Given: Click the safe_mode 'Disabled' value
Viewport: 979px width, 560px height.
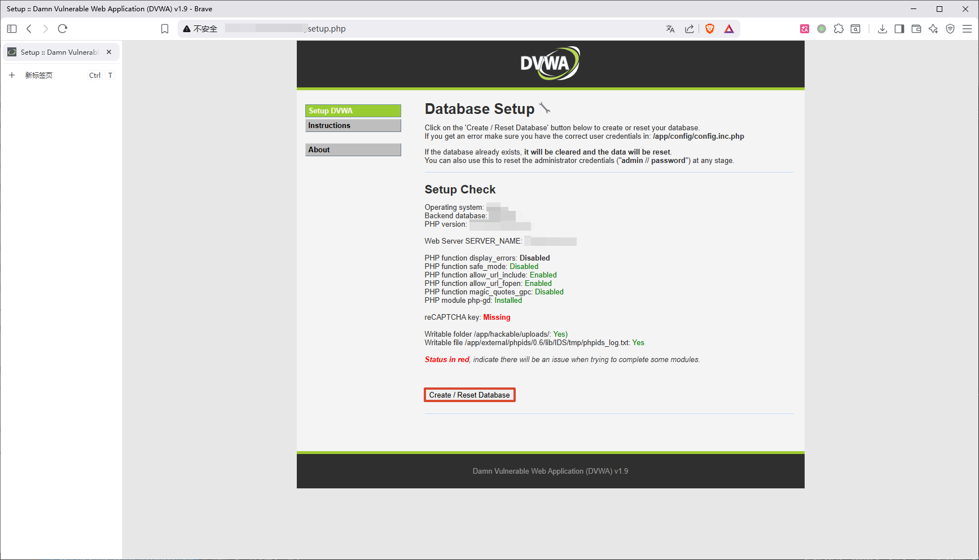Looking at the screenshot, I should 524,267.
